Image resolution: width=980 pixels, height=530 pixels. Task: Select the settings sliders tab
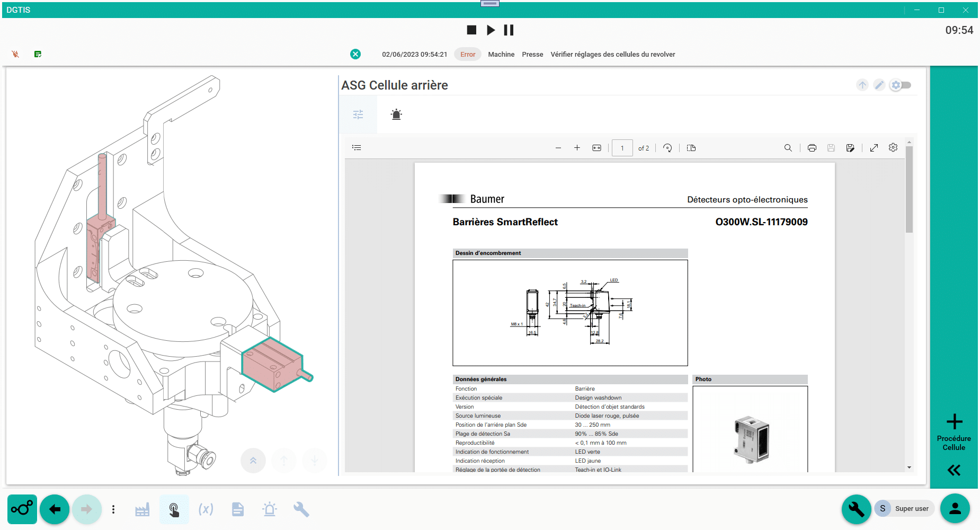358,114
